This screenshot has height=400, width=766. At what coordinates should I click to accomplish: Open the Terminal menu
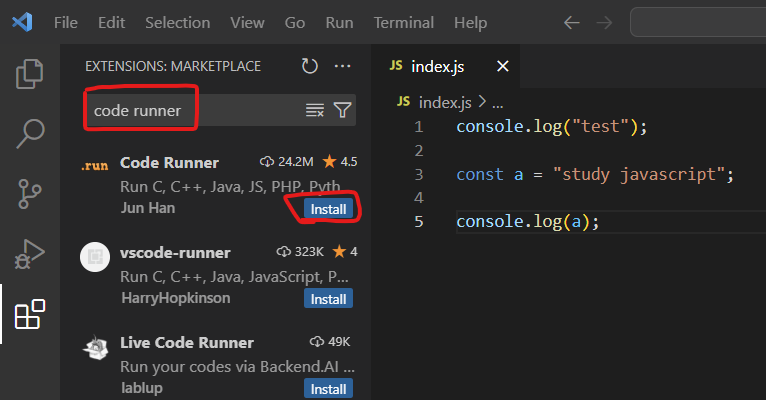point(404,22)
